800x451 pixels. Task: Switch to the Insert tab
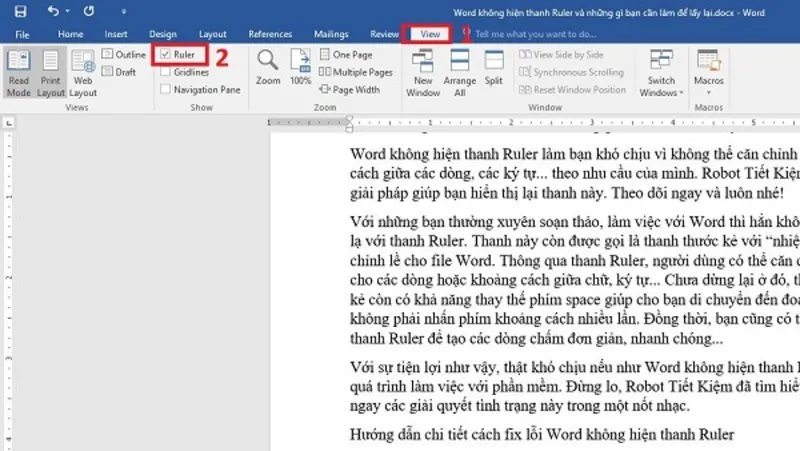pos(116,34)
